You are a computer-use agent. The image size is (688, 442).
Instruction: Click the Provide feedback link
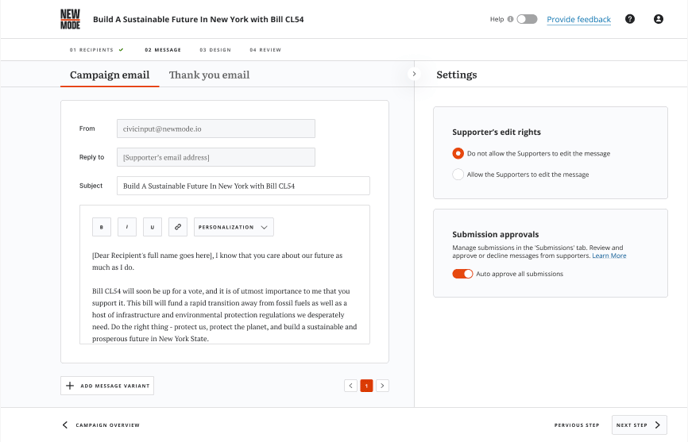point(579,19)
